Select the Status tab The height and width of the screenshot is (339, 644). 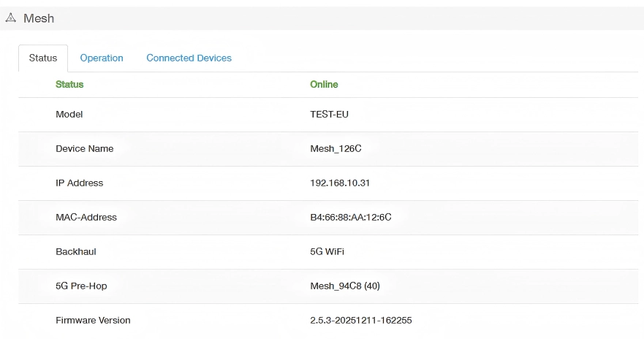tap(43, 58)
